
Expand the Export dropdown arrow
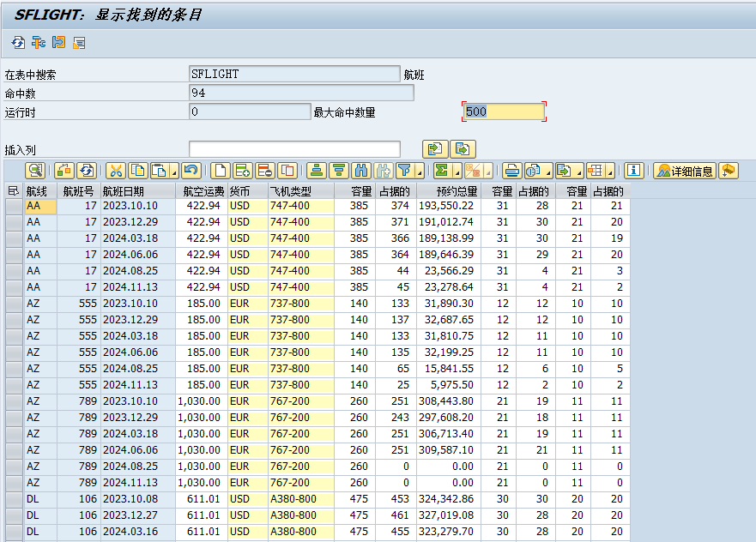[579, 172]
